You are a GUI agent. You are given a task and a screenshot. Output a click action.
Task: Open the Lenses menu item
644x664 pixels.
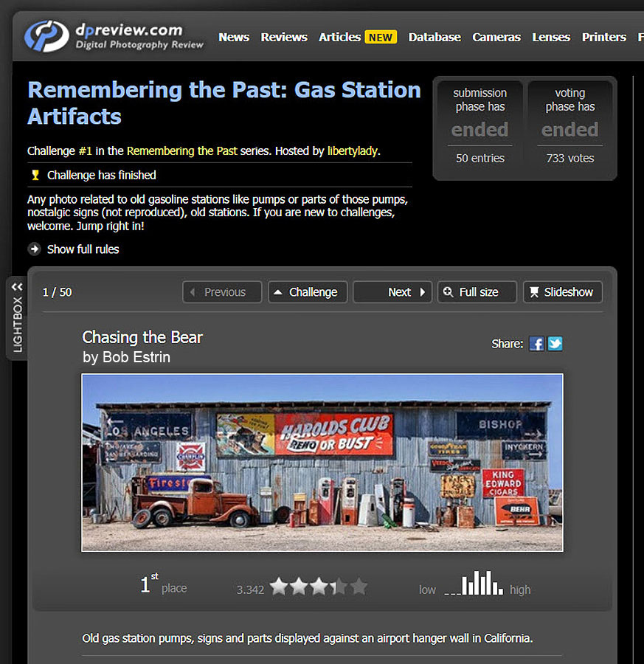[551, 37]
